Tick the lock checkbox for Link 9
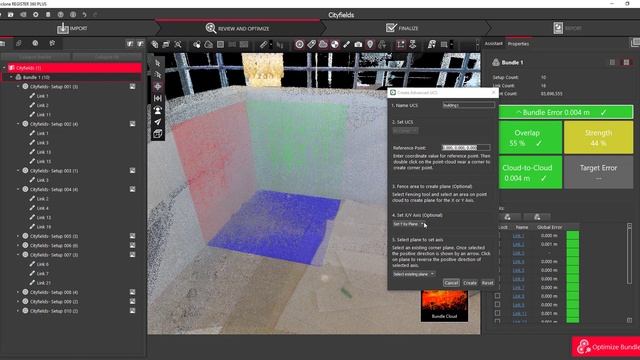 (498, 304)
